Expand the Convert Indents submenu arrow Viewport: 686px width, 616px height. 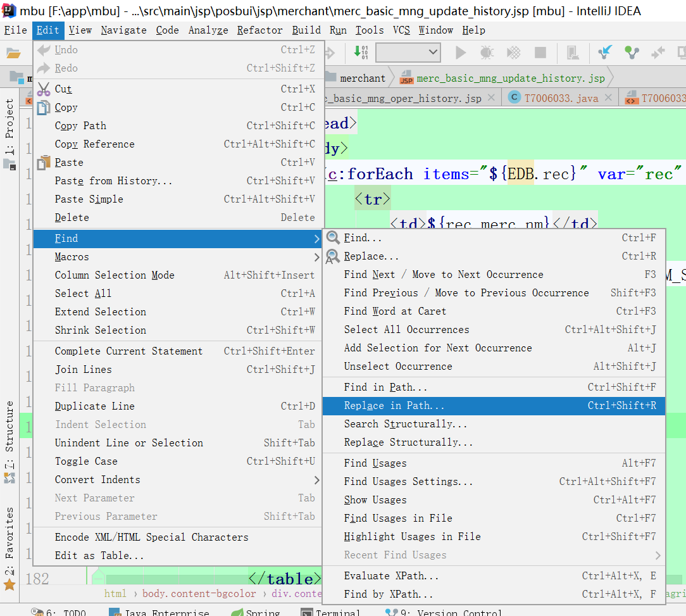tap(317, 480)
